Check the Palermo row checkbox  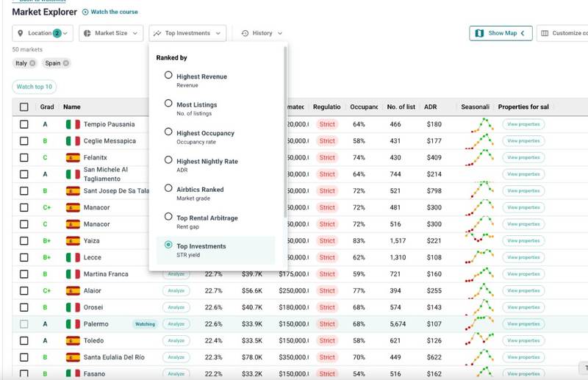[x=24, y=323]
